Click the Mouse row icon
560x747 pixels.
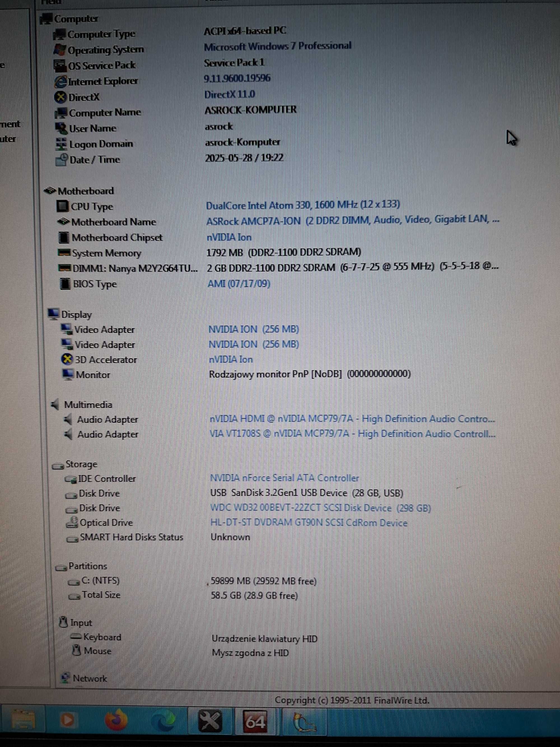click(77, 651)
